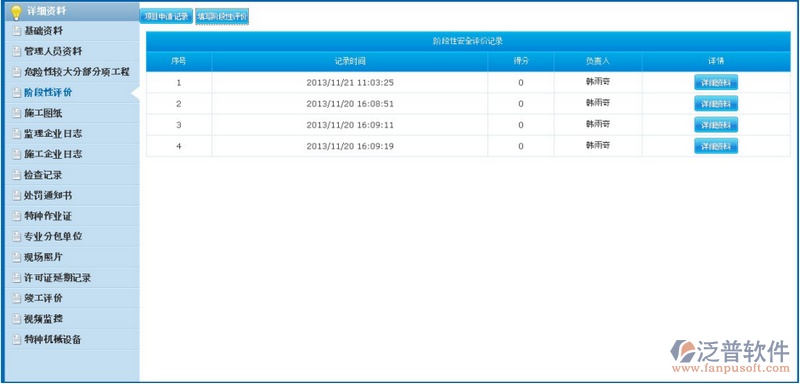Click the page icon next to 视频监控
This screenshot has width=800, height=384.
tap(17, 319)
